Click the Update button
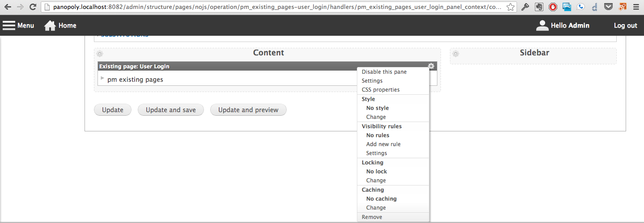The height and width of the screenshot is (223, 644). point(113,110)
